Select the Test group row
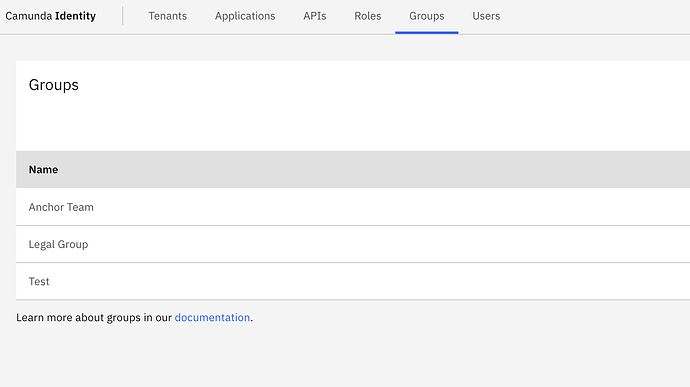Image resolution: width=690 pixels, height=387 pixels. (353, 281)
